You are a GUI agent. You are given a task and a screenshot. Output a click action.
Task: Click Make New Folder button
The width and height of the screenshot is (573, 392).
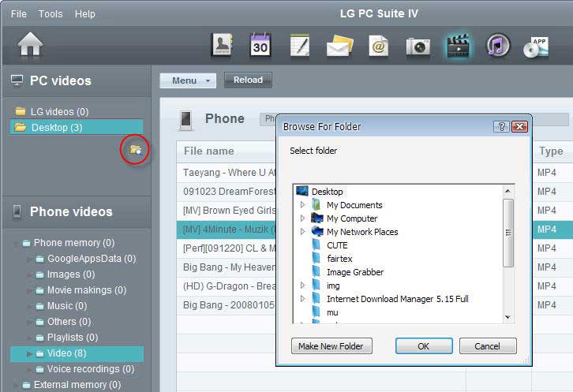tap(331, 346)
